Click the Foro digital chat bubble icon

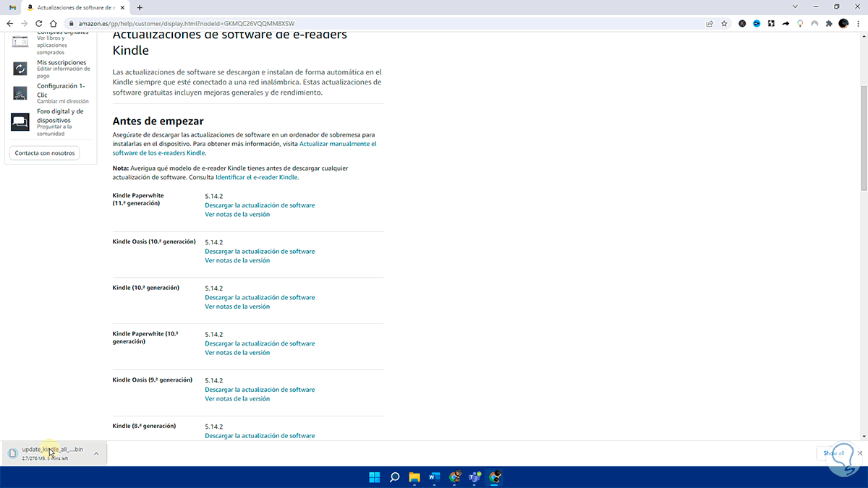[20, 121]
